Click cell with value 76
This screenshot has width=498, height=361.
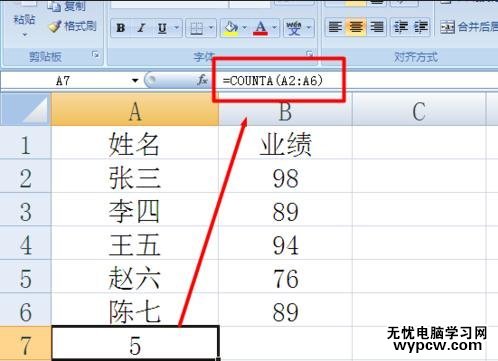(x=285, y=276)
